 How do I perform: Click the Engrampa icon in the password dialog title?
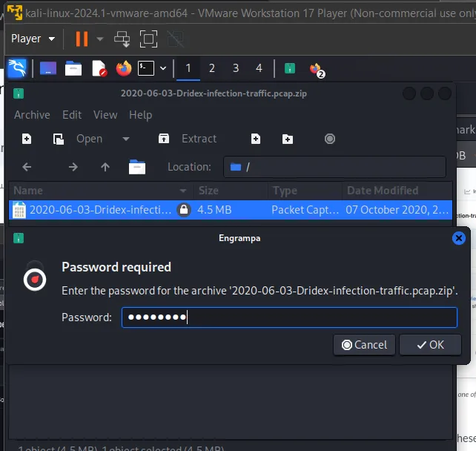[x=19, y=238]
